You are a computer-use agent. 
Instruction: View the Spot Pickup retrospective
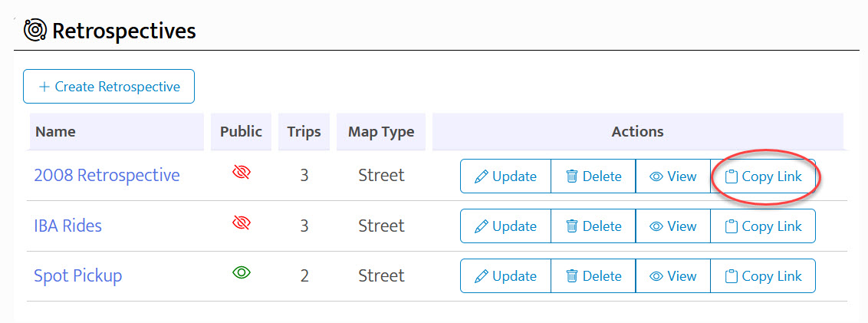pos(672,276)
